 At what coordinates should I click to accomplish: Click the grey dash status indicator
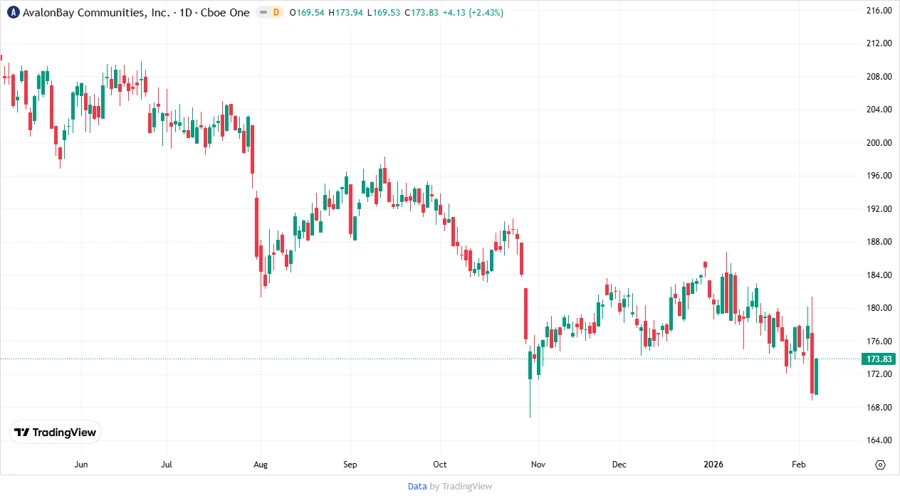[x=263, y=12]
